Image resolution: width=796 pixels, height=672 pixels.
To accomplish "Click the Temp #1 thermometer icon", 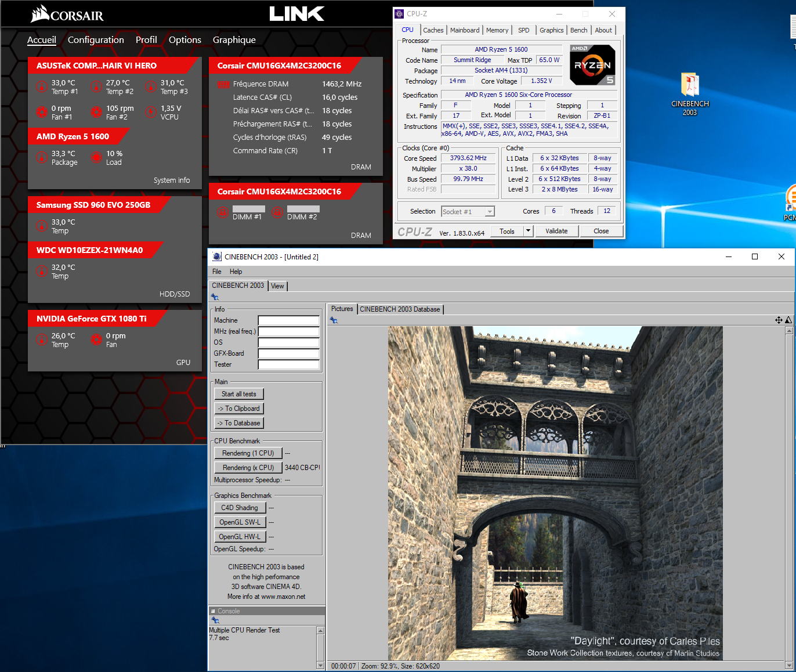I will tap(42, 87).
